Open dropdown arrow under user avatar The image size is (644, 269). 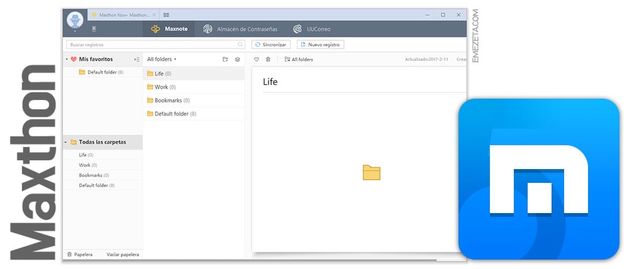[75, 31]
